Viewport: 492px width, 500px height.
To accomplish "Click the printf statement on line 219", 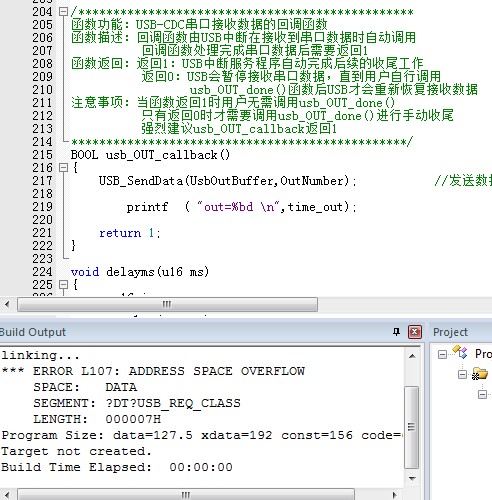I will [242, 207].
